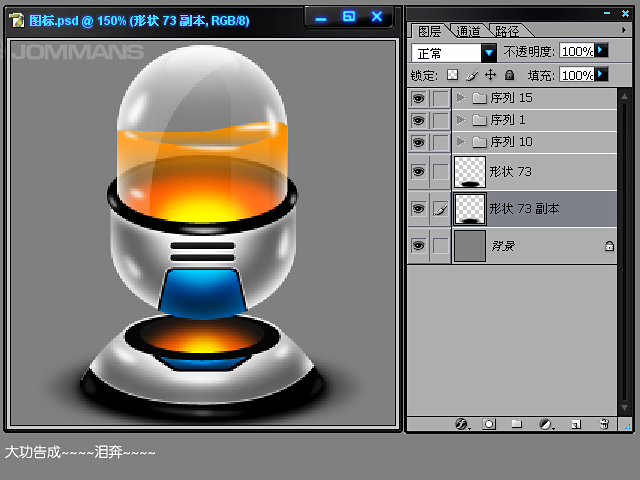Switch to the 通道 tab
This screenshot has width=640, height=480.
468,31
